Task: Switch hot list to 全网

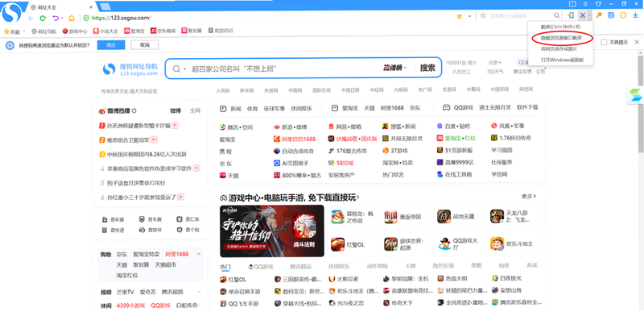Action: pos(195,110)
